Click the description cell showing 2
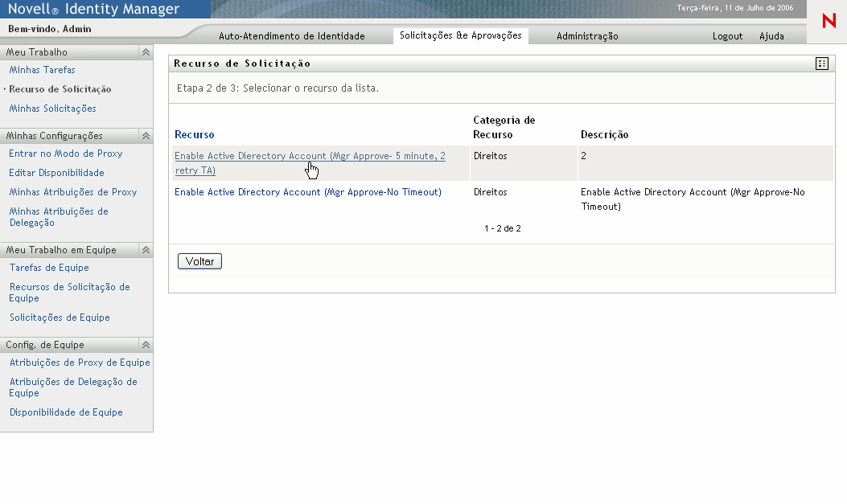 click(x=583, y=156)
